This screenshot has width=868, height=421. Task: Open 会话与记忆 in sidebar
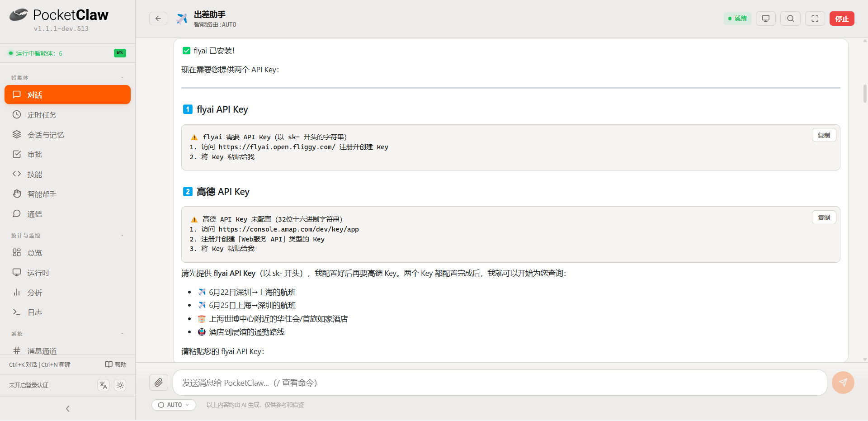point(67,135)
